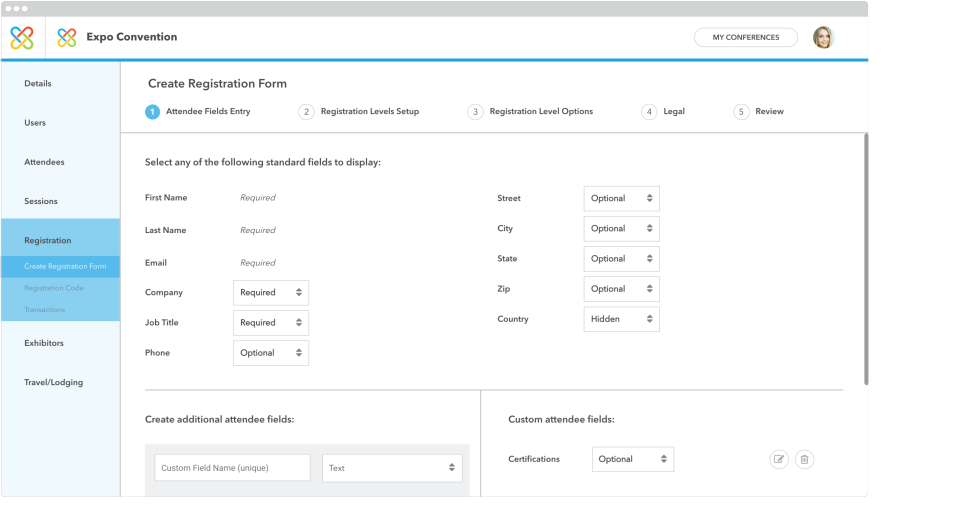Delete the Certifications custom field
The width and height of the screenshot is (960, 510).
805,460
